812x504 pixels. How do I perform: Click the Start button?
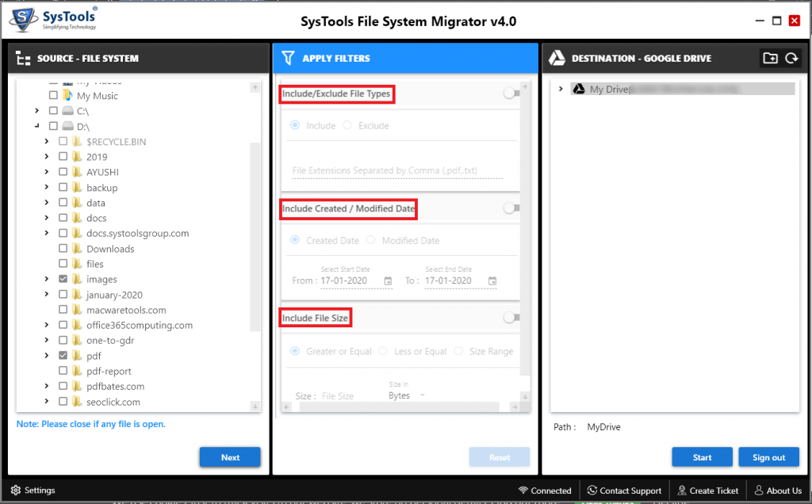[x=702, y=457]
